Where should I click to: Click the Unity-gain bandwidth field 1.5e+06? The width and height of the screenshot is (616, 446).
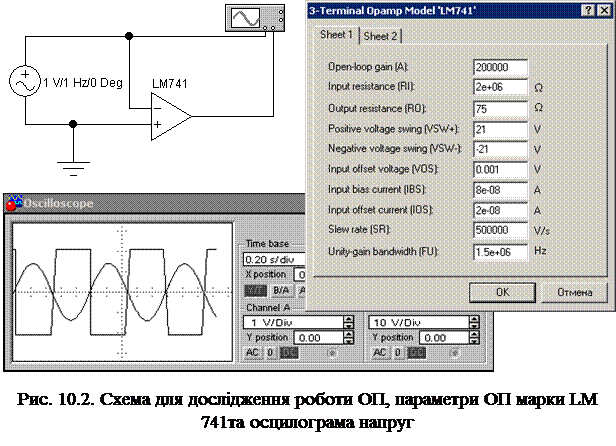500,252
